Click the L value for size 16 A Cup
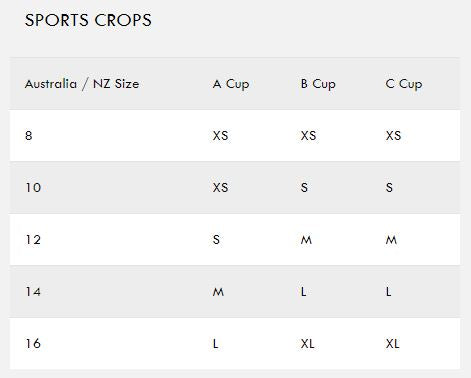Viewport: 471px width, 378px height. (216, 344)
